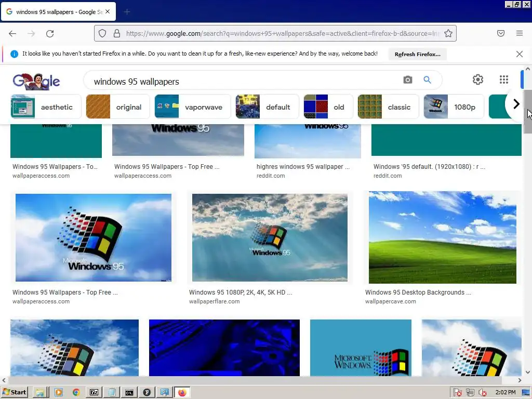Image resolution: width=532 pixels, height=399 pixels.
Task: Select the classic filter chip
Action: (x=388, y=107)
